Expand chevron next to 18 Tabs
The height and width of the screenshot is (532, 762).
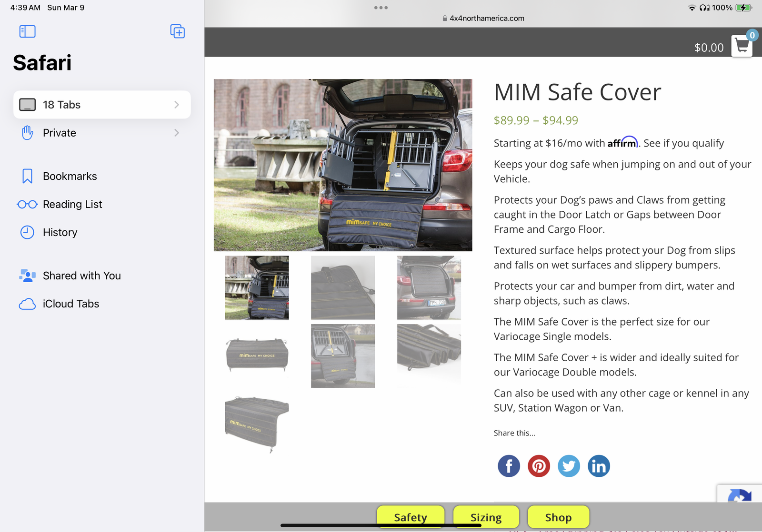[177, 105]
